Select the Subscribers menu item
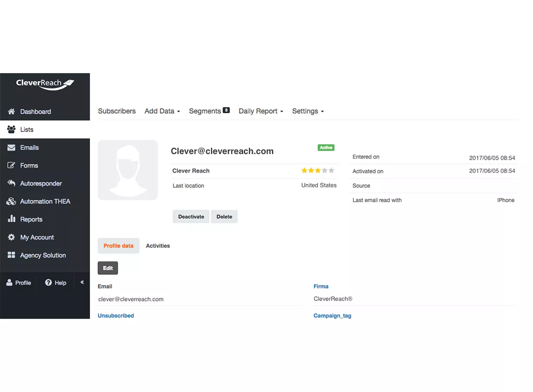The width and height of the screenshot is (533, 392). (x=116, y=111)
